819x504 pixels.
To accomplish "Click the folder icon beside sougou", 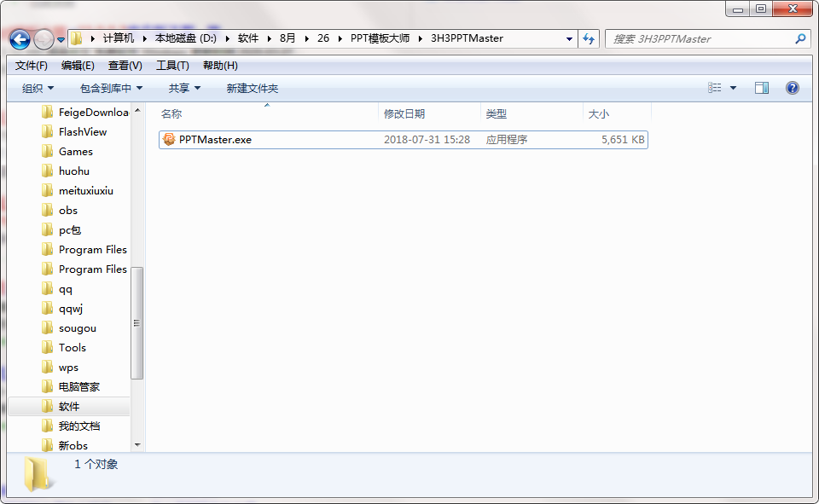I will pos(47,328).
